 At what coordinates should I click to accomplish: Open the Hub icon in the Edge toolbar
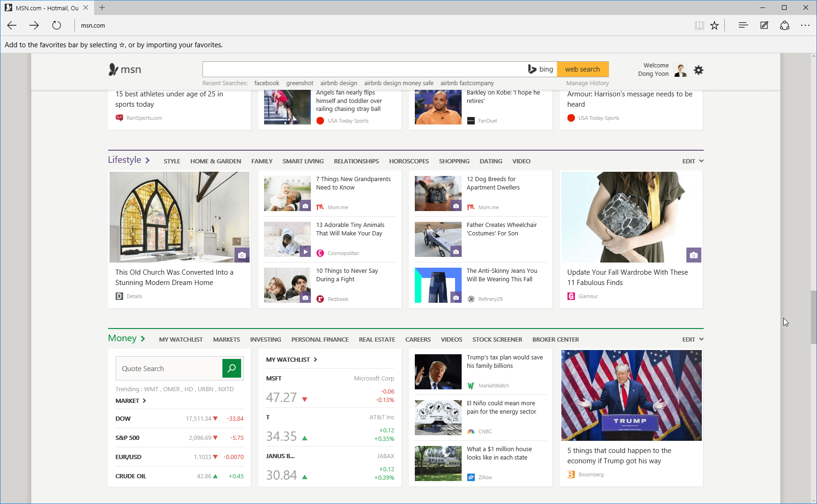point(743,25)
